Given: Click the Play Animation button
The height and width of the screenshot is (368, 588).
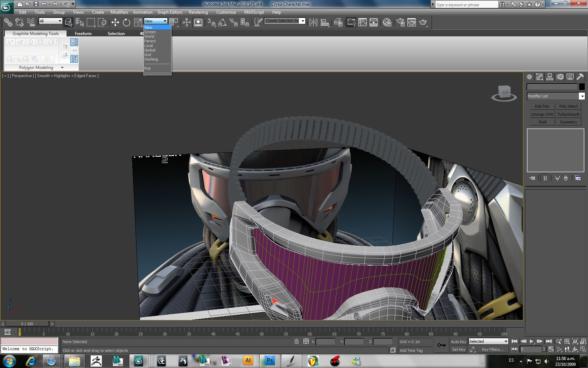Looking at the screenshot, I should click(x=532, y=341).
